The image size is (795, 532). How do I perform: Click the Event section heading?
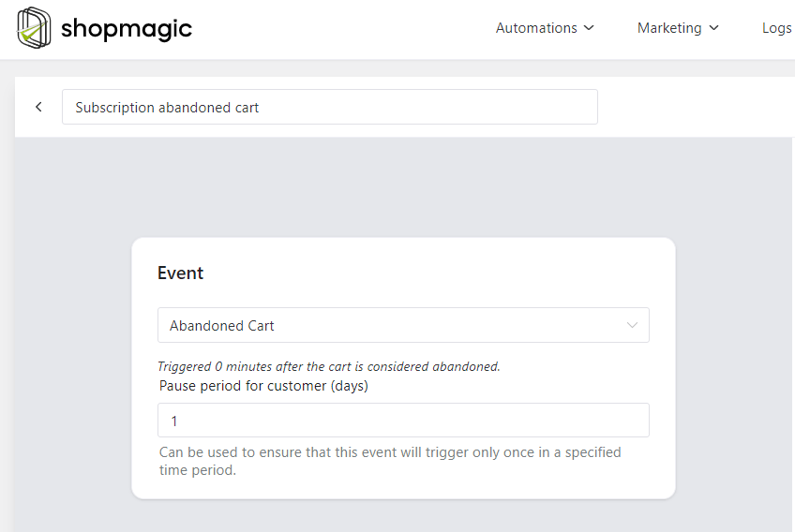(181, 273)
